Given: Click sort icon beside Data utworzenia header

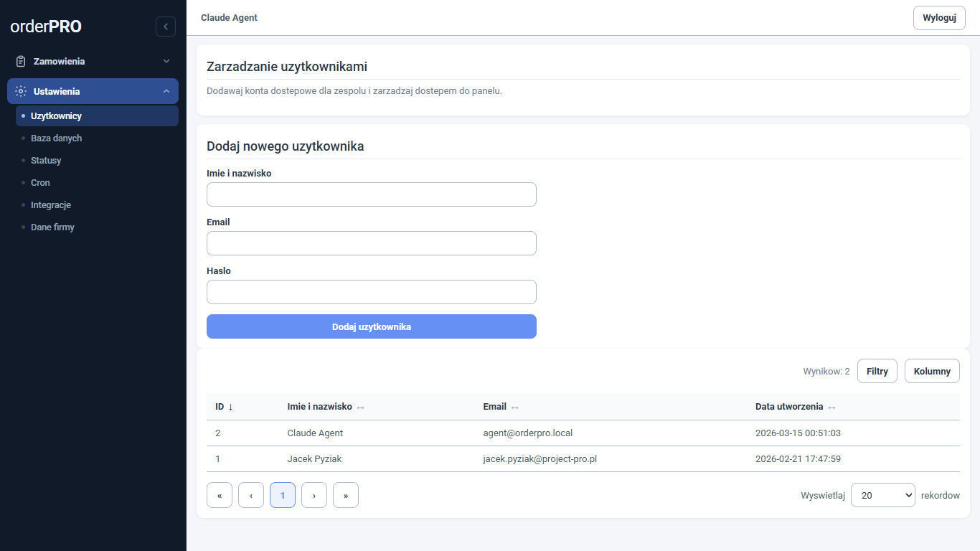Looking at the screenshot, I should coord(831,408).
